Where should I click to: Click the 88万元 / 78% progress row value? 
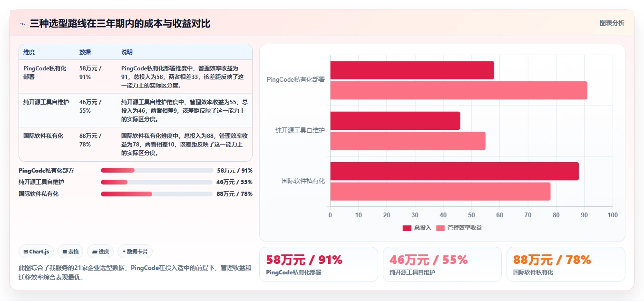pos(234,194)
